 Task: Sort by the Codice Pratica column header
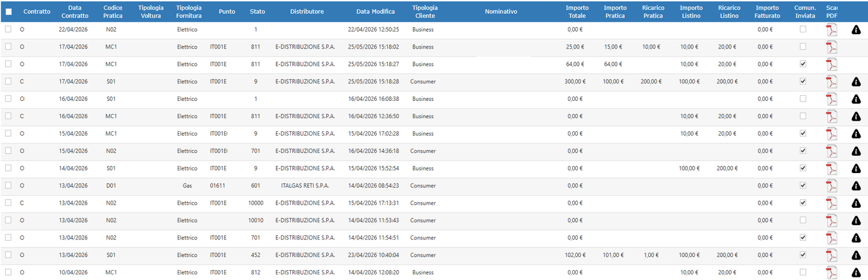pyautogui.click(x=113, y=12)
